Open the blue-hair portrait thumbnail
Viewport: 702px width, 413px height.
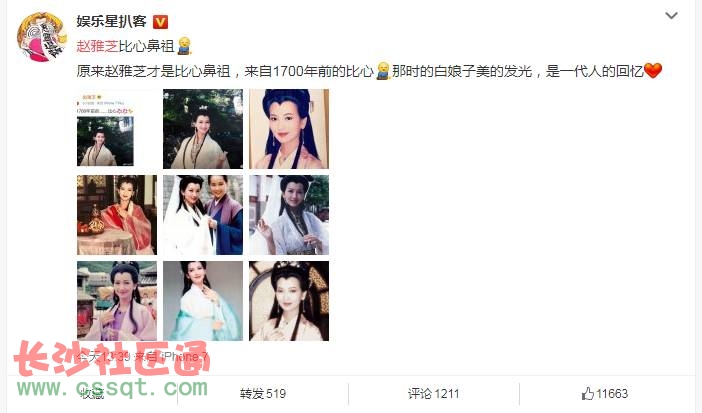tap(289, 129)
